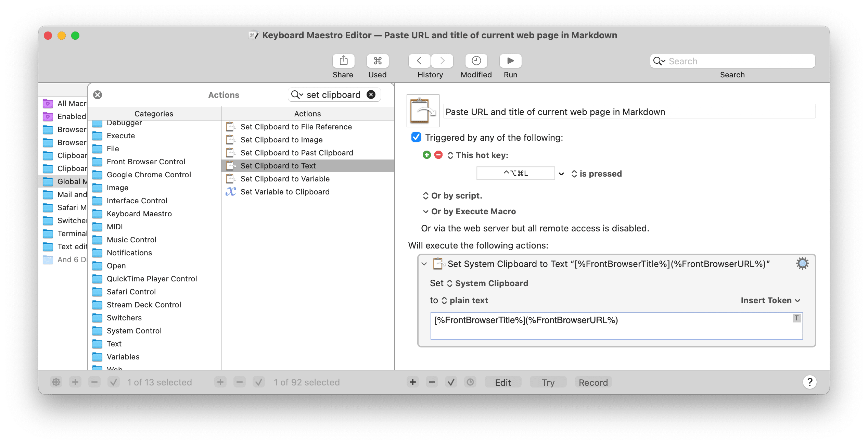Image resolution: width=868 pixels, height=445 pixels.
Task: Click the Try button
Action: [548, 382]
